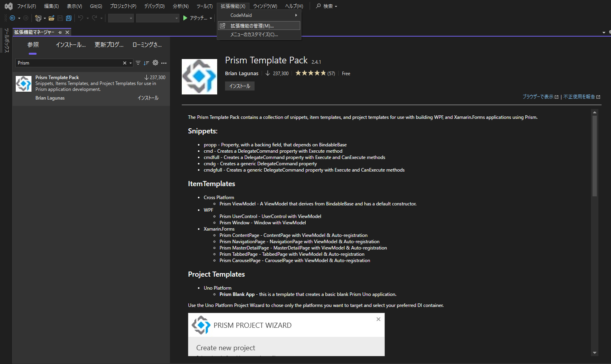Click the Visual Studio logo icon
This screenshot has height=364, width=611.
8,6
